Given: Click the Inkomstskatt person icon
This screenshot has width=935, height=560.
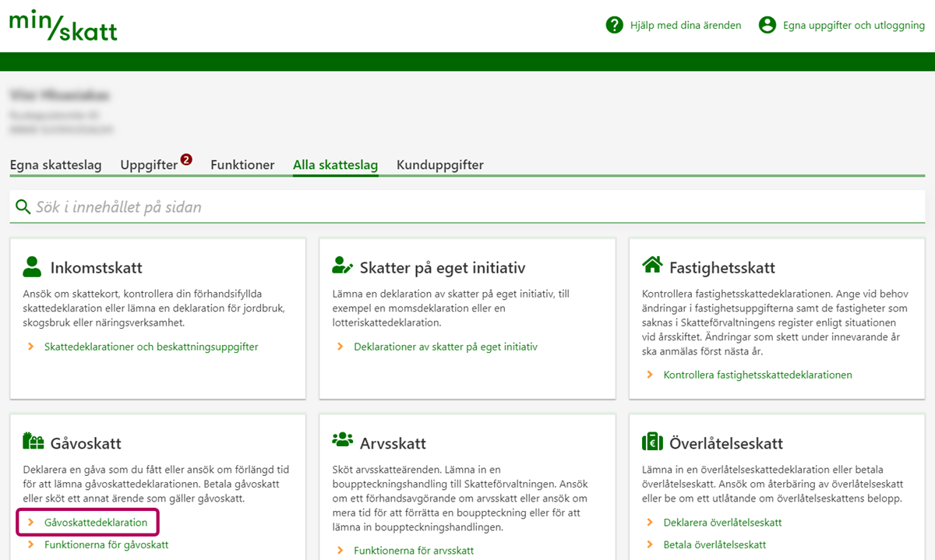Looking at the screenshot, I should click(32, 267).
